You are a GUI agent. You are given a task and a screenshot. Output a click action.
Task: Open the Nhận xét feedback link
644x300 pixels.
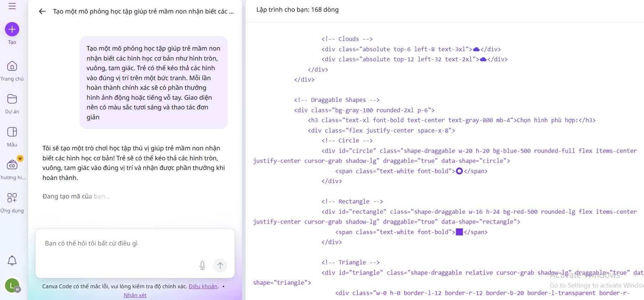135,295
